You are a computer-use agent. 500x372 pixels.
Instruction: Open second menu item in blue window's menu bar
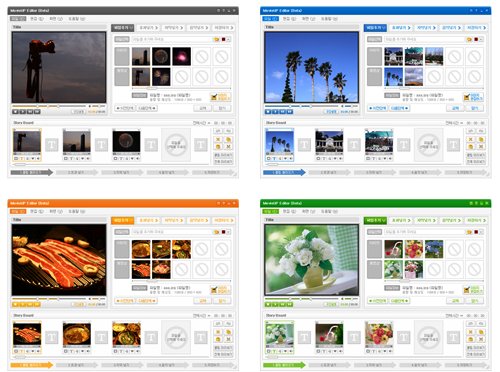coord(289,19)
